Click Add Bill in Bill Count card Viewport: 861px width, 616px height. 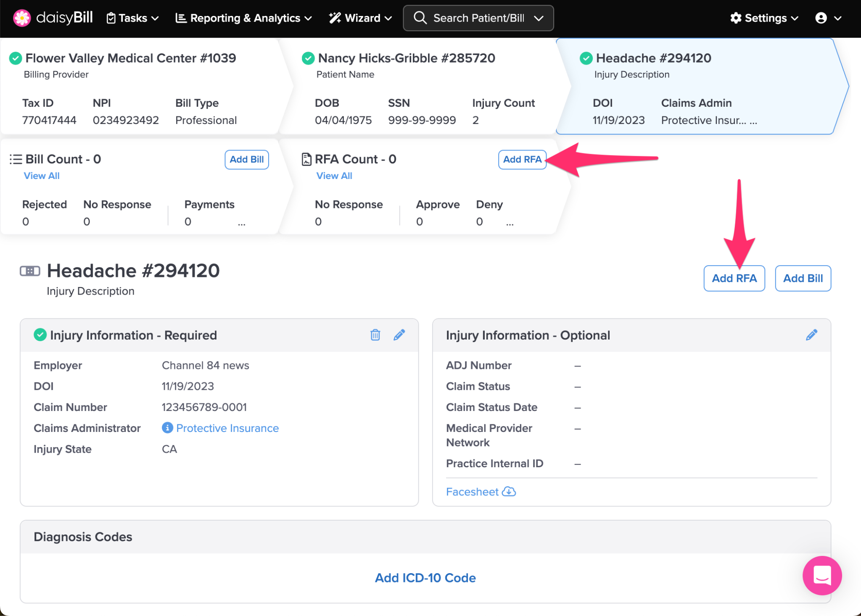247,159
